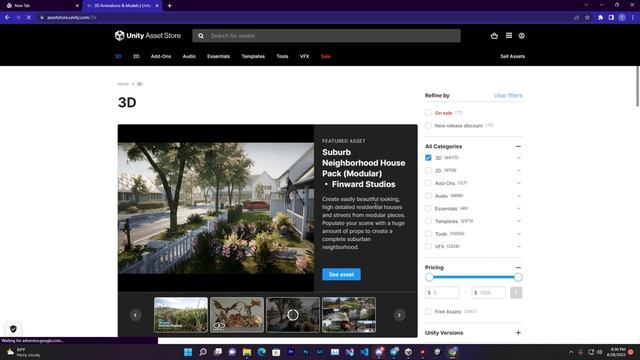Open the browser side panel icon

tap(611, 18)
